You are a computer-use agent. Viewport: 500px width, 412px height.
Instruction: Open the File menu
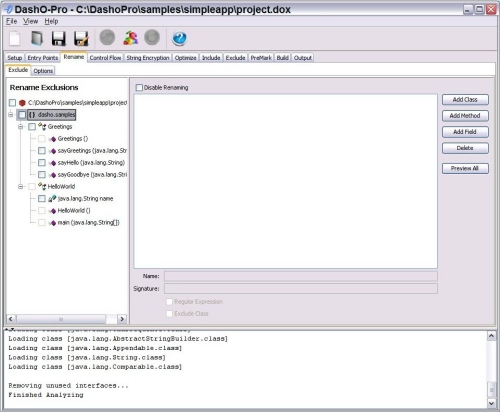tap(11, 21)
